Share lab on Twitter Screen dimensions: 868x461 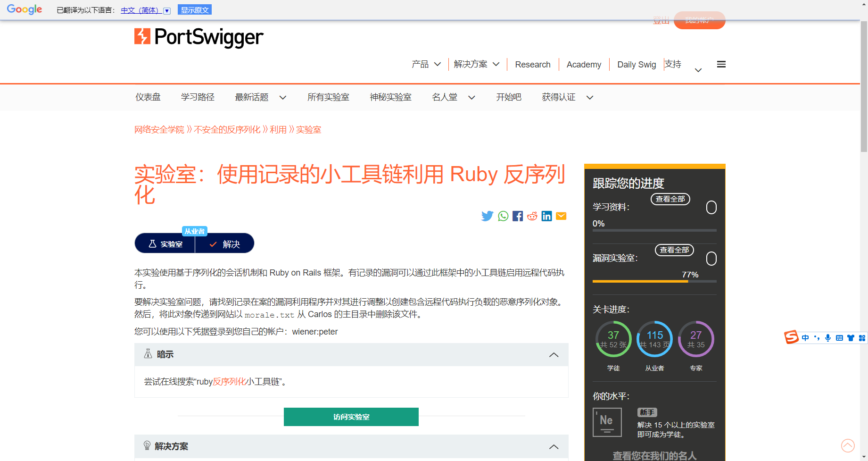pyautogui.click(x=487, y=216)
